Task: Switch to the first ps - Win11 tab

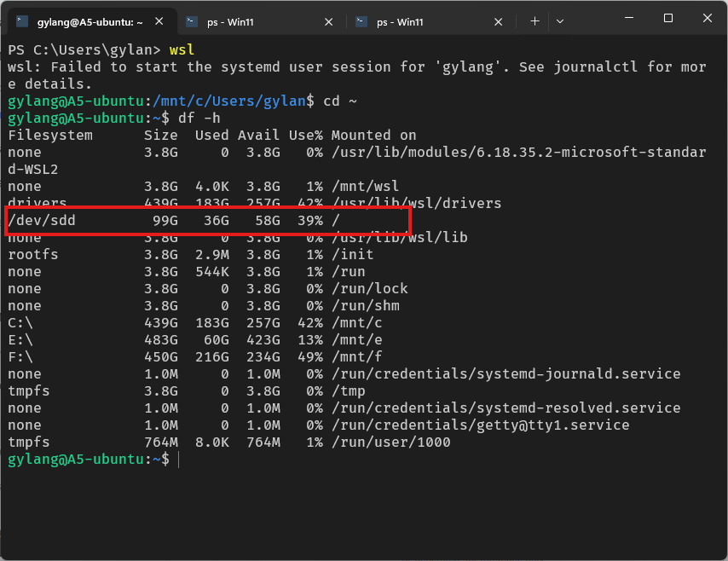Action: 262,22
